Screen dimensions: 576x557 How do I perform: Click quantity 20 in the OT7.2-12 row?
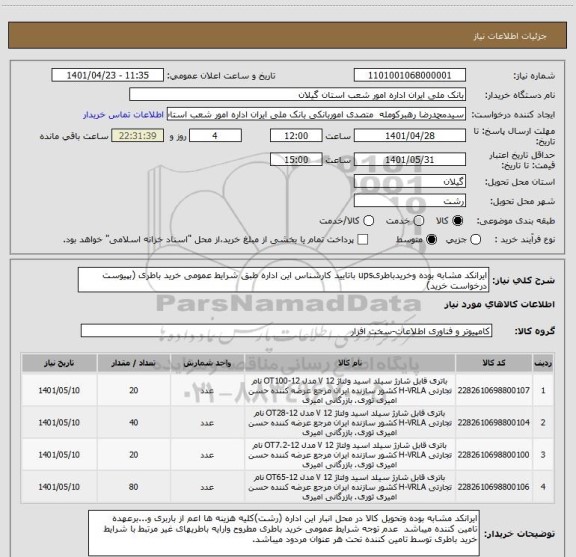tap(134, 454)
